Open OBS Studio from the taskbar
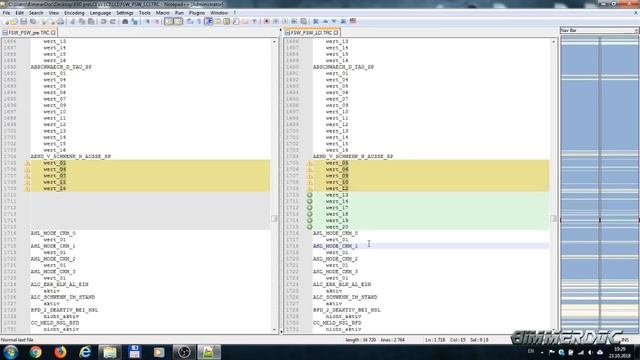 click(x=184, y=352)
